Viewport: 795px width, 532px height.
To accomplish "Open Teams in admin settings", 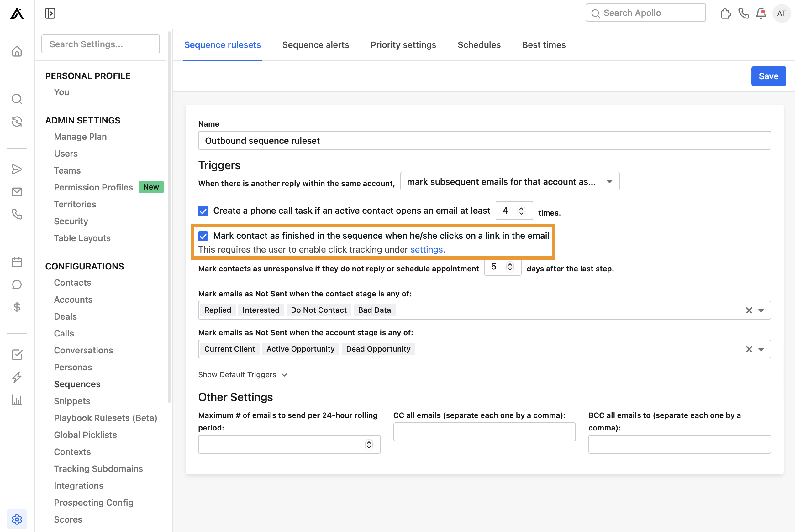I will [67, 171].
